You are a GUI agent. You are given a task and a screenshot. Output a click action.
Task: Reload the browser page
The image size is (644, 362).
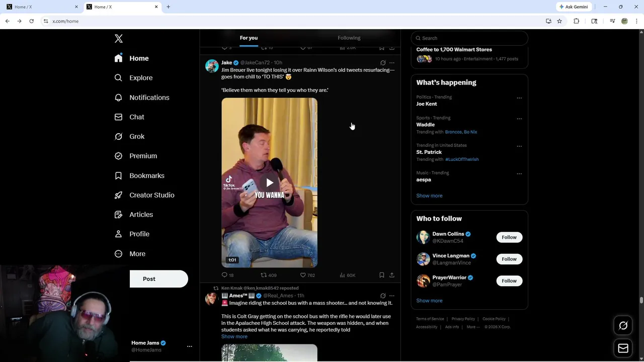click(31, 21)
